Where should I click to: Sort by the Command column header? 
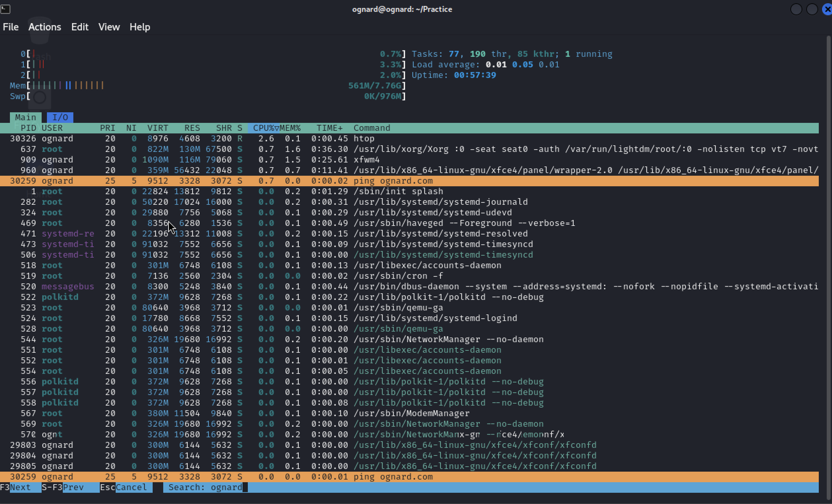[372, 128]
